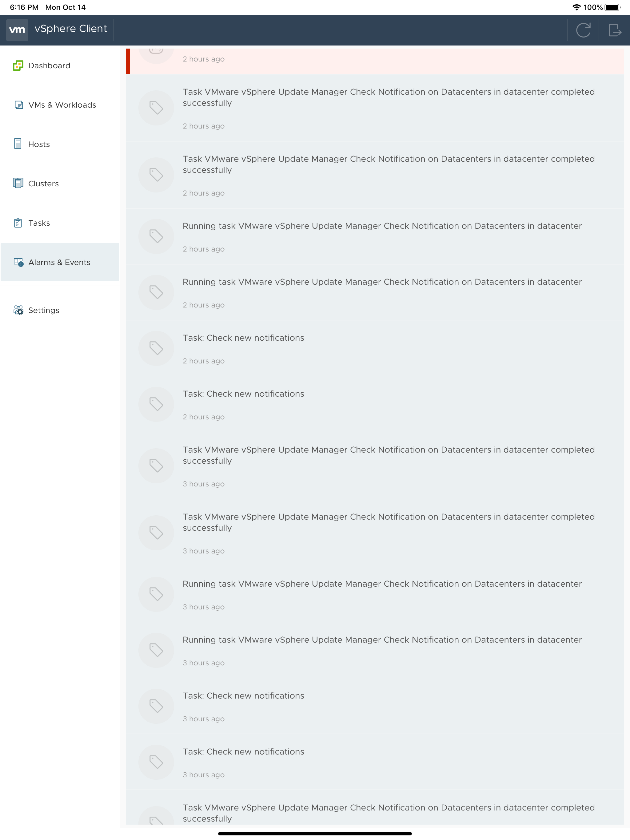630x840 pixels.
Task: Select the Alarms & Events menu entry text
Action: click(x=59, y=262)
